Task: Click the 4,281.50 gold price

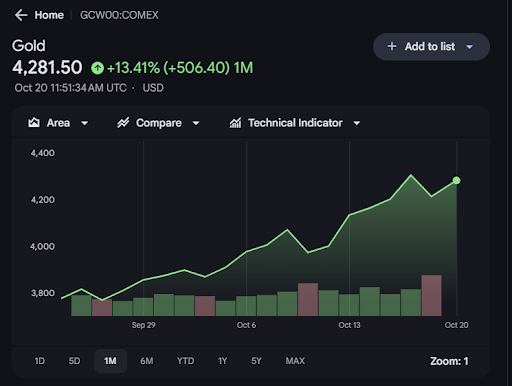Action: [47, 67]
